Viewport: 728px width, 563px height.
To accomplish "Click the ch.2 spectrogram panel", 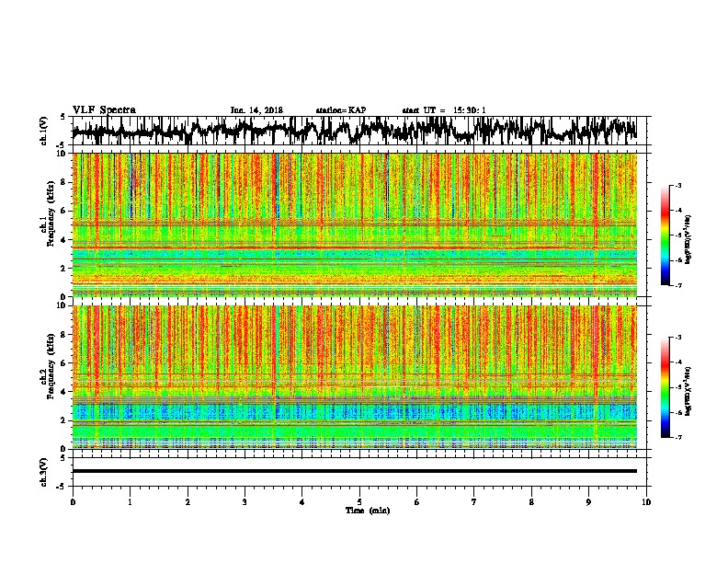I will (x=355, y=377).
